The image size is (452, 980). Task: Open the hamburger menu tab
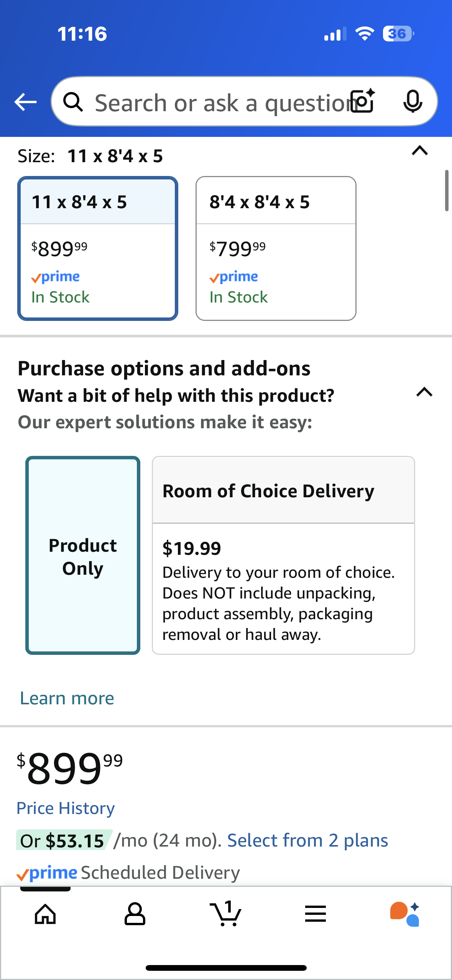coord(316,914)
